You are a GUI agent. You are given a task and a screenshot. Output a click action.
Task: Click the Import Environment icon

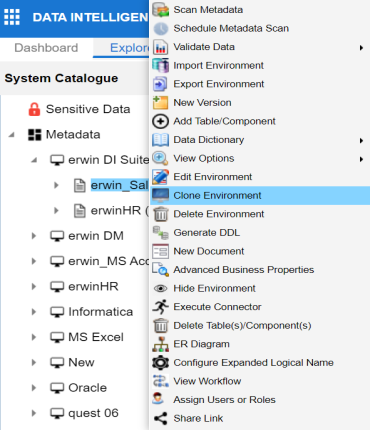[161, 65]
